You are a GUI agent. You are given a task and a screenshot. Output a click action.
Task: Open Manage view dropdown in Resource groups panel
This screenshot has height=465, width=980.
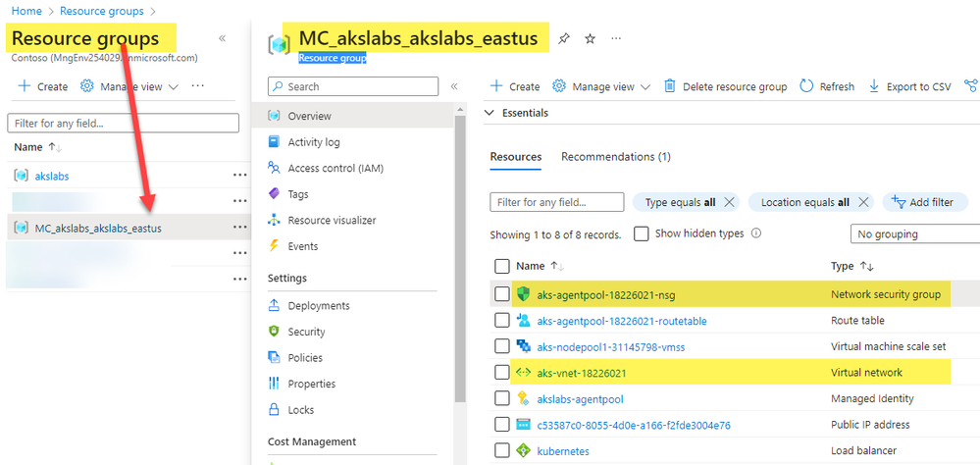(x=129, y=86)
